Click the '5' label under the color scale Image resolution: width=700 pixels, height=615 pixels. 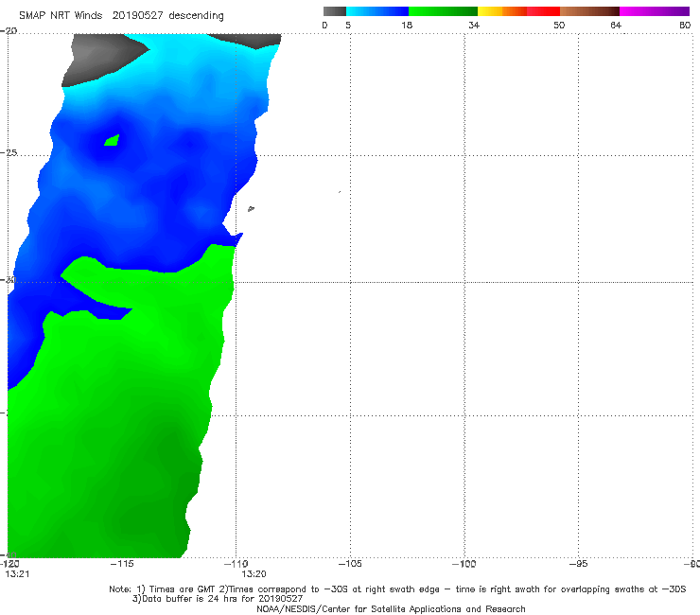348,25
